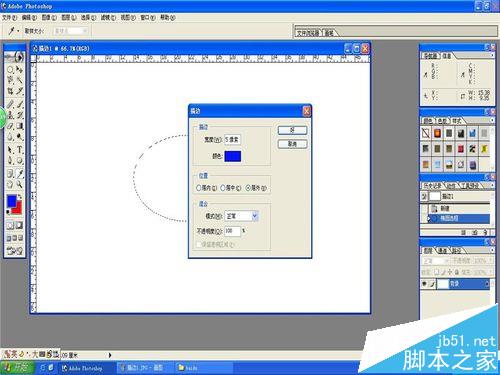Open the Info panel menu arrow
This screenshot has width=500, height=375.
coord(492,55)
